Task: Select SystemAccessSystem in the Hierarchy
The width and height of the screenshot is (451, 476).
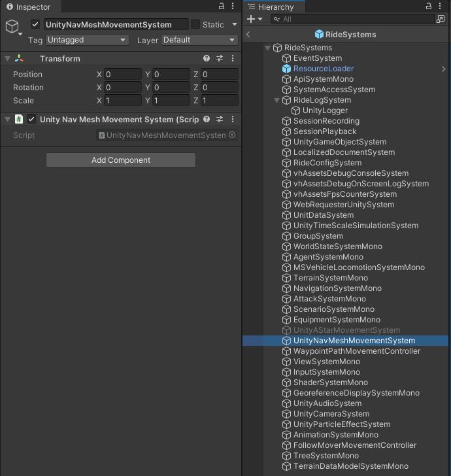Action: [x=334, y=90]
